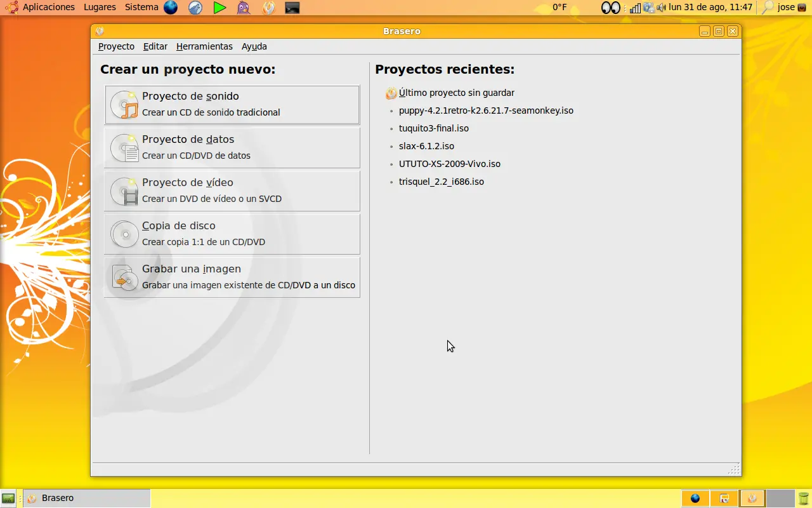The width and height of the screenshot is (812, 508).
Task: Open the terminal launcher icon
Action: 292,8
